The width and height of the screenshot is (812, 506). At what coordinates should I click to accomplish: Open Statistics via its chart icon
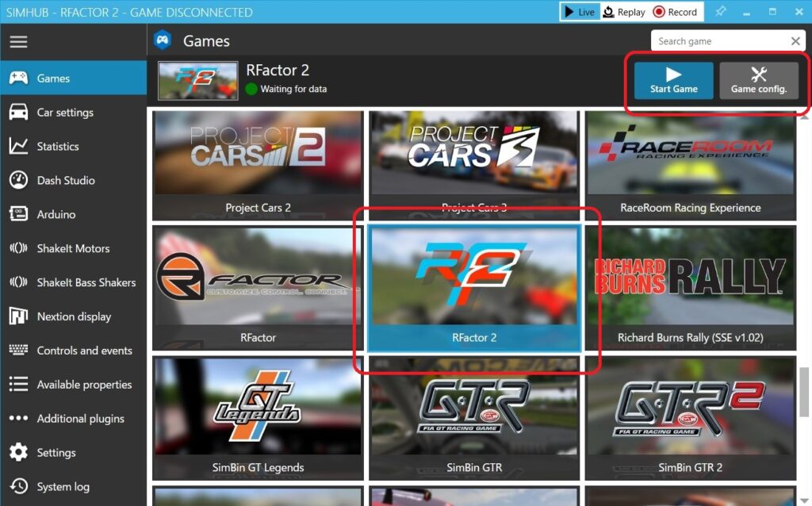click(18, 147)
